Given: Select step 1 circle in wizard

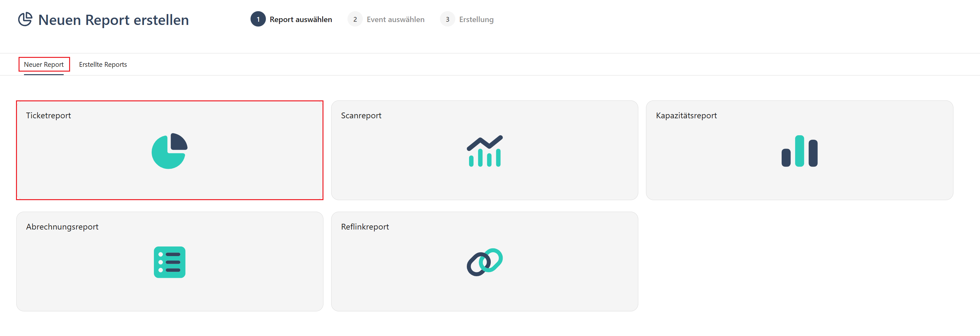Looking at the screenshot, I should pyautogui.click(x=258, y=20).
